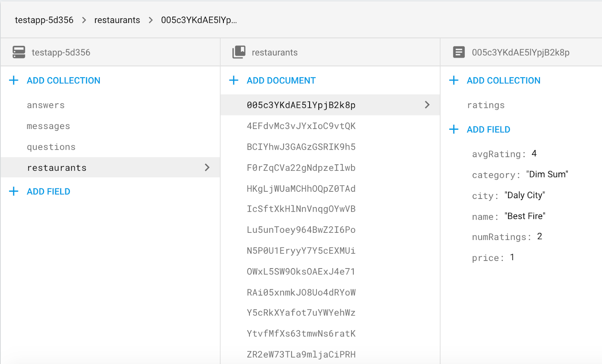Select testapp-5d356 in the breadcrumb
The image size is (602, 364).
(44, 20)
